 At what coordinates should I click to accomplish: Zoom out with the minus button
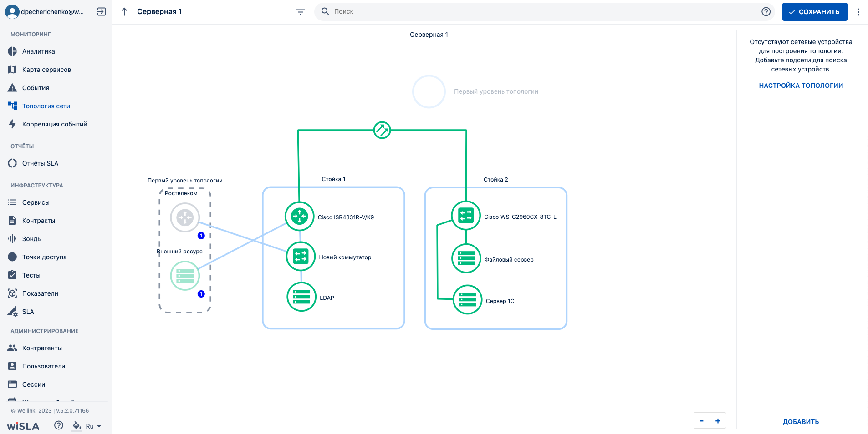[702, 421]
